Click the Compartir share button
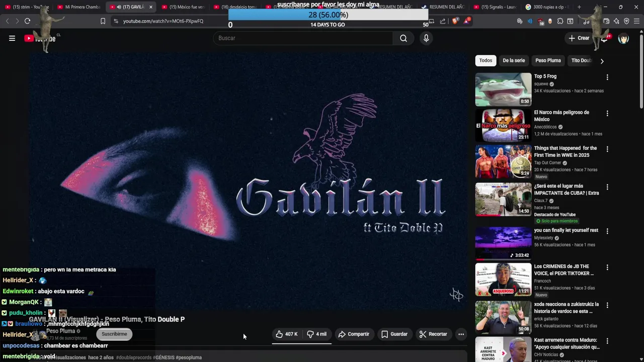 pyautogui.click(x=354, y=334)
